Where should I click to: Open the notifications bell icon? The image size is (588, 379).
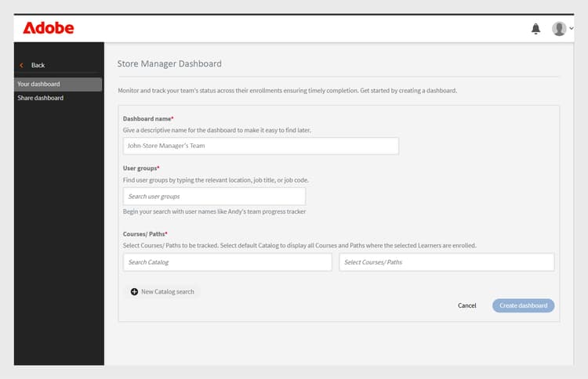pos(536,28)
